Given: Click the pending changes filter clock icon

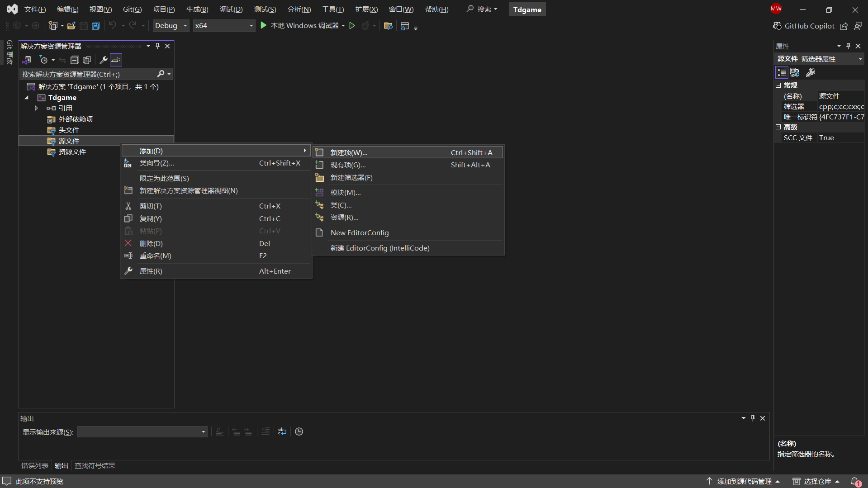Looking at the screenshot, I should pyautogui.click(x=44, y=60).
